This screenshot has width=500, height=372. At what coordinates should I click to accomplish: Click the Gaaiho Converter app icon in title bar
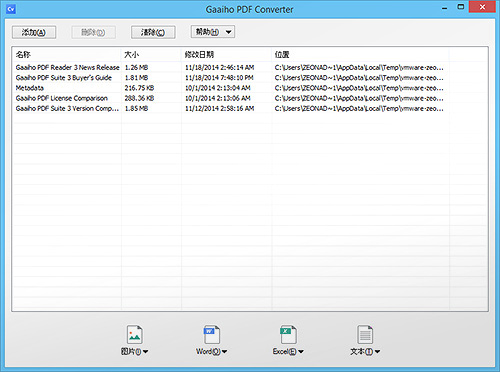11,9
